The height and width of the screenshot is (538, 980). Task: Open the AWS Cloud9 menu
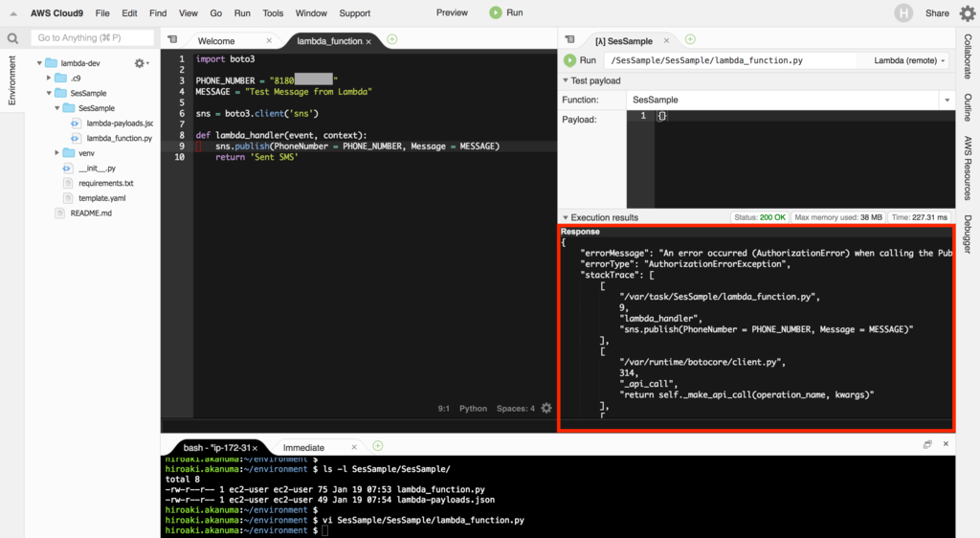pos(56,13)
